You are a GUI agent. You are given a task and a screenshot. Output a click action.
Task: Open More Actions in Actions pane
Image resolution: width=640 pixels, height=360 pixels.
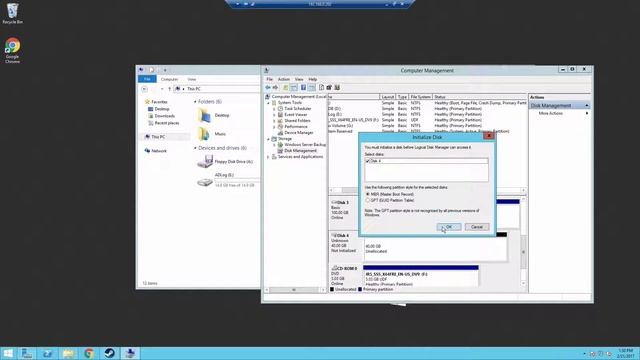[551, 113]
